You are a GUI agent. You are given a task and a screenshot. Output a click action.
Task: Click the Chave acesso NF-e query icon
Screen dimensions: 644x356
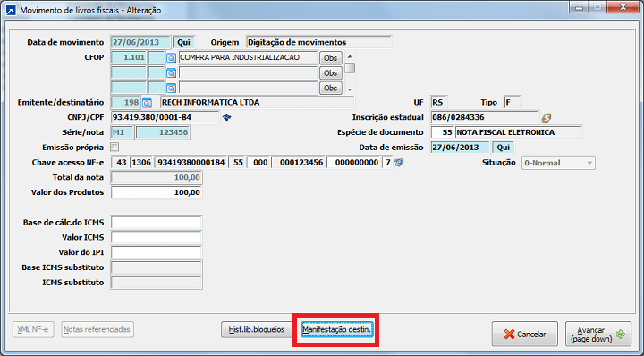coord(399,163)
